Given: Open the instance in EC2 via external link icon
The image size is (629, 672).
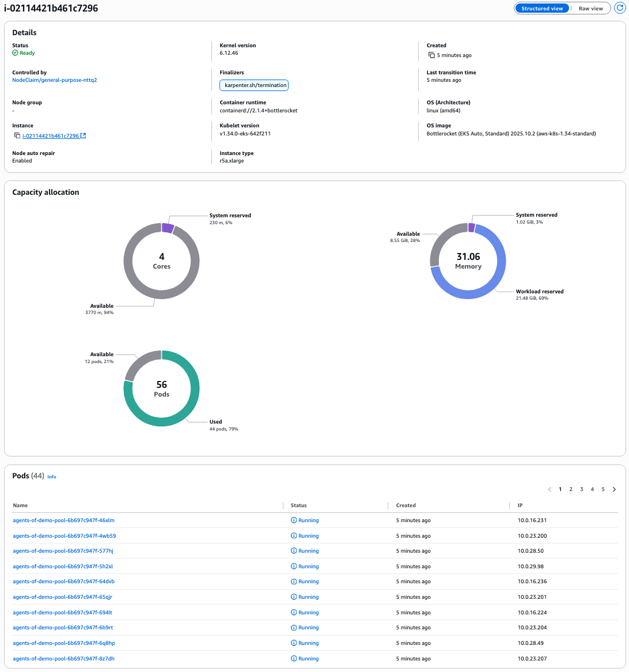Looking at the screenshot, I should [84, 135].
